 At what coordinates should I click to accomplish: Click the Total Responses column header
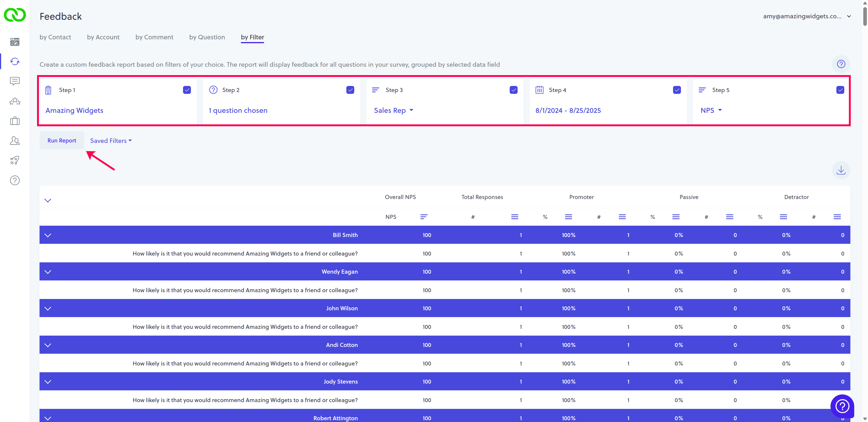click(x=482, y=197)
